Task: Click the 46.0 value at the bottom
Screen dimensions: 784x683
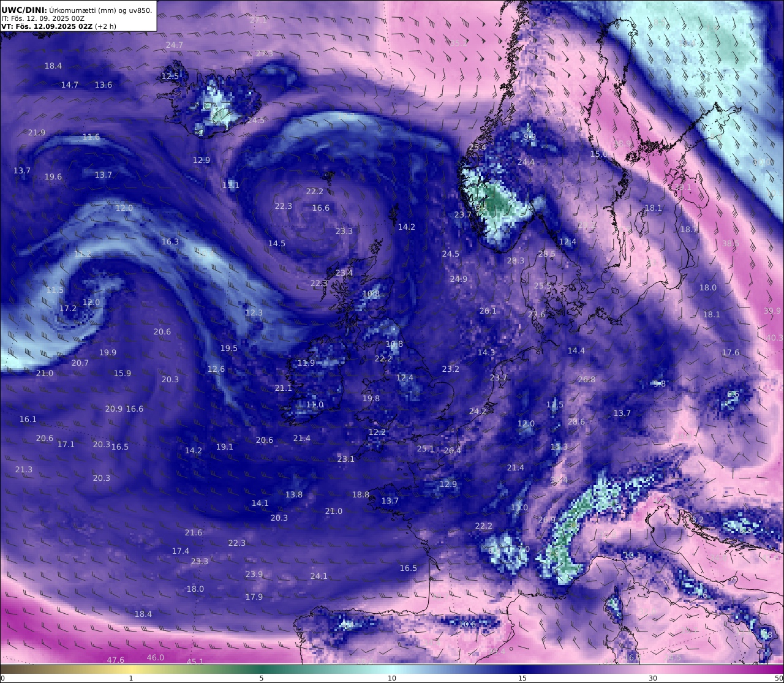Action: [x=156, y=658]
